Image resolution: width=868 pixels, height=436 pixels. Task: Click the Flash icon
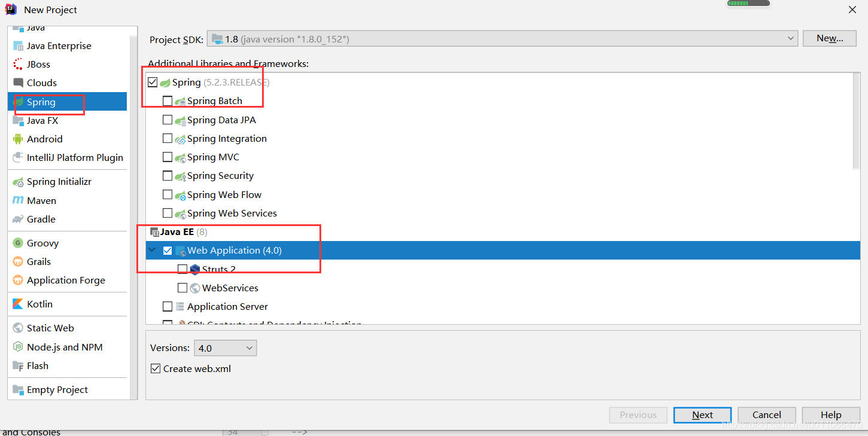18,366
